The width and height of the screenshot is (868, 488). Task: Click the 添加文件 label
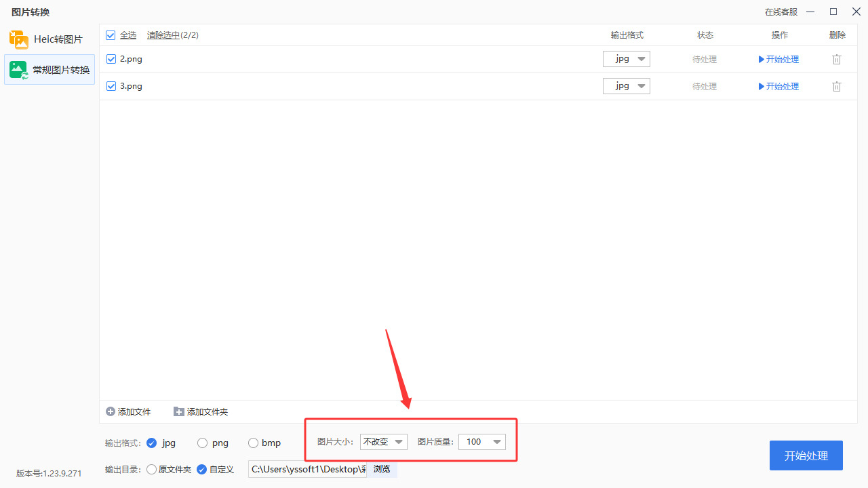click(x=134, y=412)
